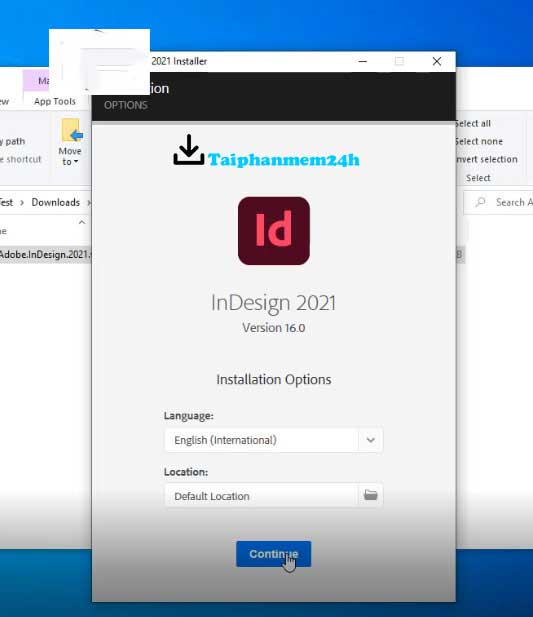Viewport: 533px width, 617px height.
Task: Click Select none in File Explorer ribbon
Action: (479, 141)
